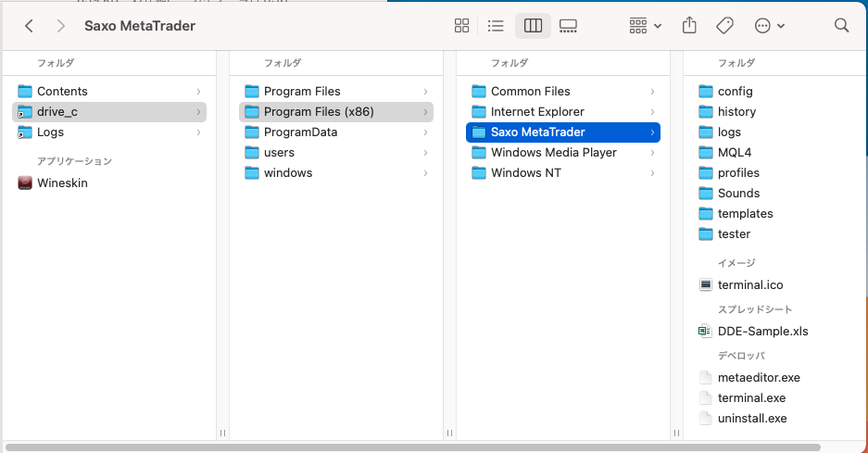Click the Saxo MetaTrader window title
The image size is (868, 453).
140,26
